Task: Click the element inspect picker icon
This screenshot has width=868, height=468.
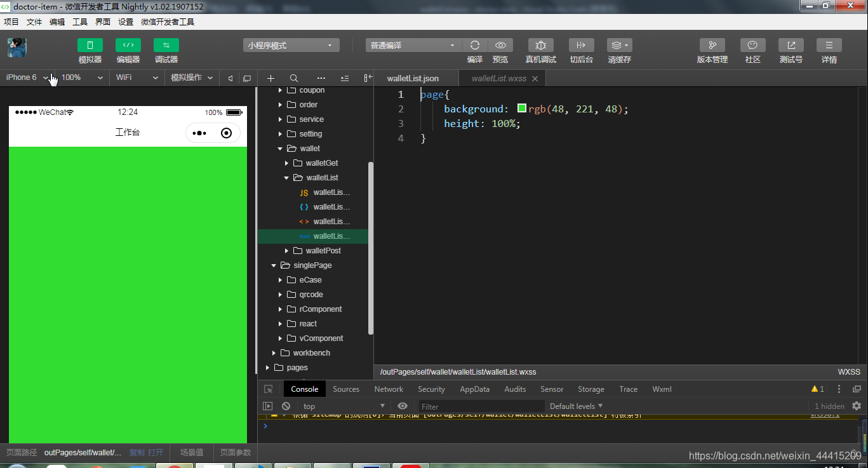Action: pyautogui.click(x=269, y=389)
